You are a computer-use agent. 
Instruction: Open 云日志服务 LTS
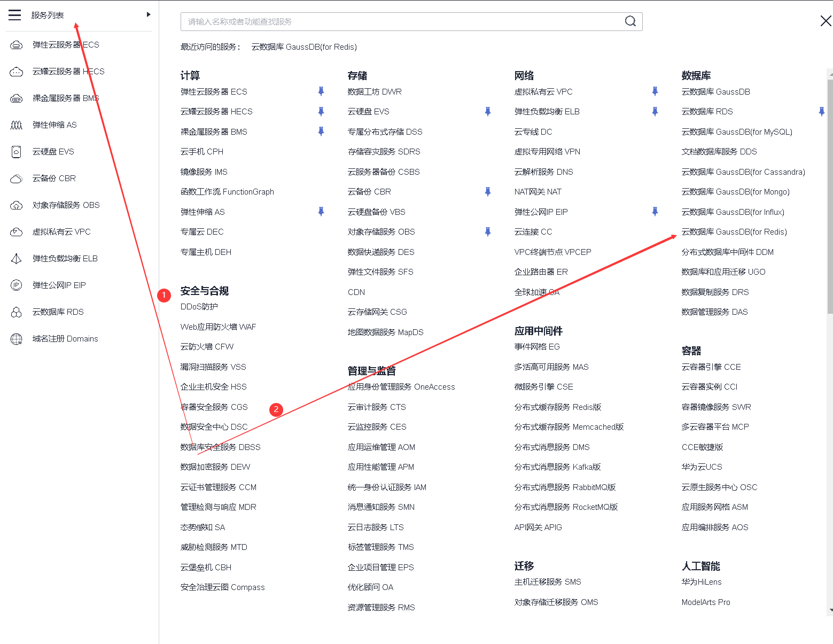pos(376,527)
